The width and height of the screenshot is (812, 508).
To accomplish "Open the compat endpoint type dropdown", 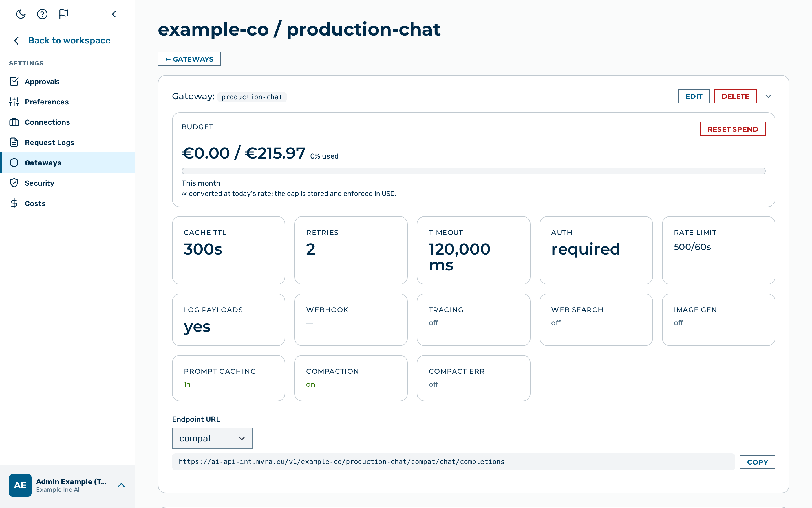I will coord(212,438).
